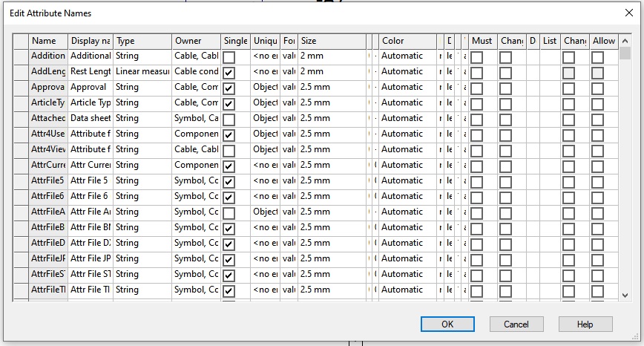
Task: Open Size cell 2.5 mm in AttrFile6 row
Action: pyautogui.click(x=331, y=196)
